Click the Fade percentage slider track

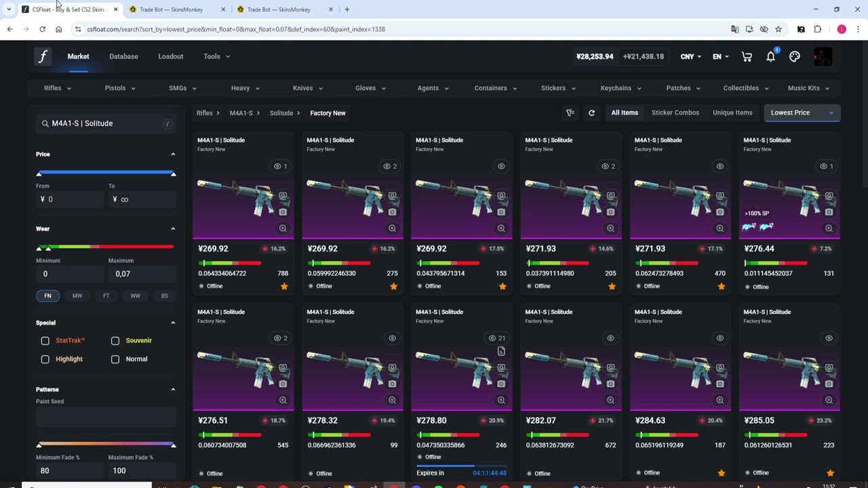106,445
